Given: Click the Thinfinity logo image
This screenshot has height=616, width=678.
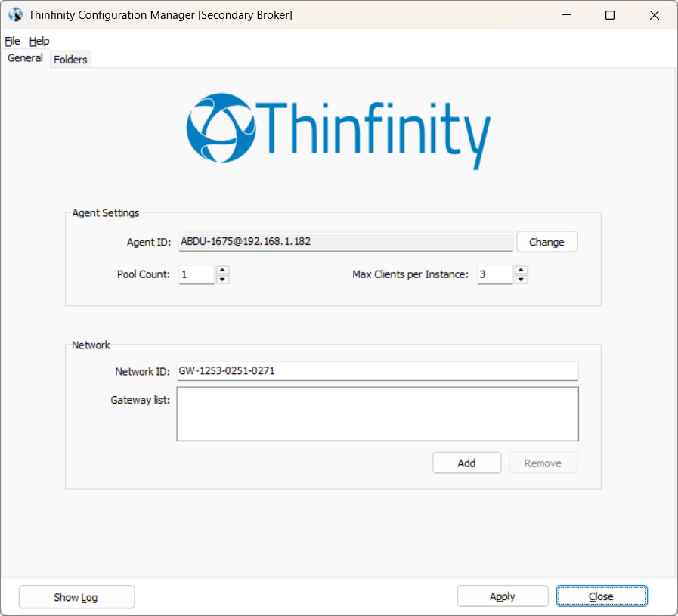Looking at the screenshot, I should 339,130.
